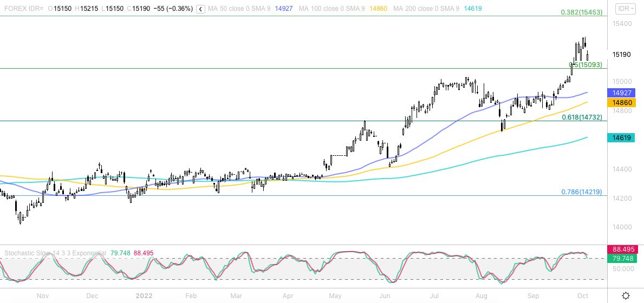This screenshot has height=303, width=644.
Task: Click the Sep label on time axis
Action: (x=534, y=295)
